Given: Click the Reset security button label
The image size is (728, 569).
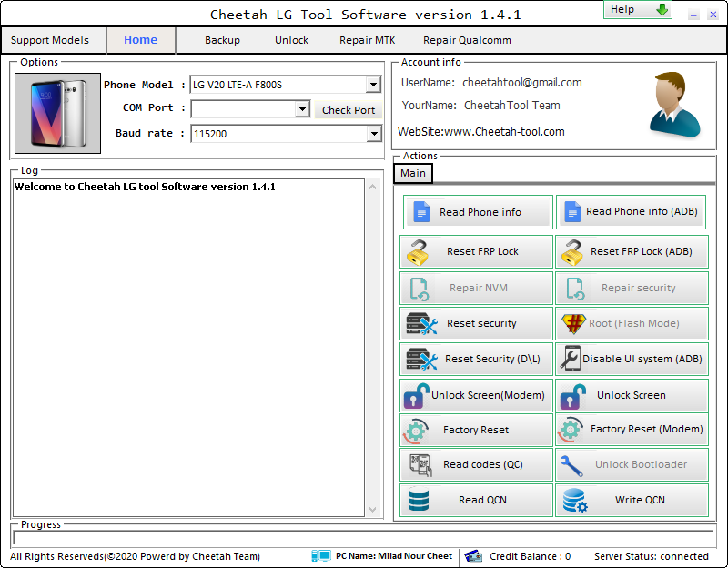Looking at the screenshot, I should pyautogui.click(x=481, y=323).
